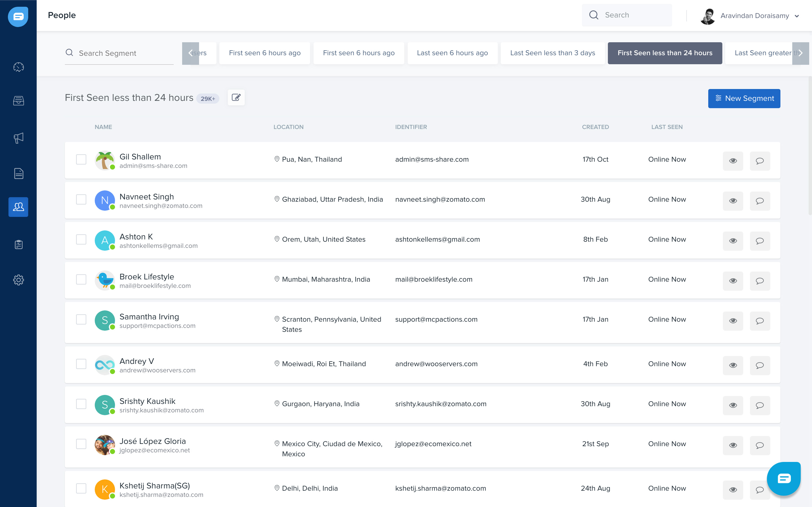This screenshot has height=507, width=812.
Task: Switch to Last Seen less than 3 days tab
Action: pos(552,53)
